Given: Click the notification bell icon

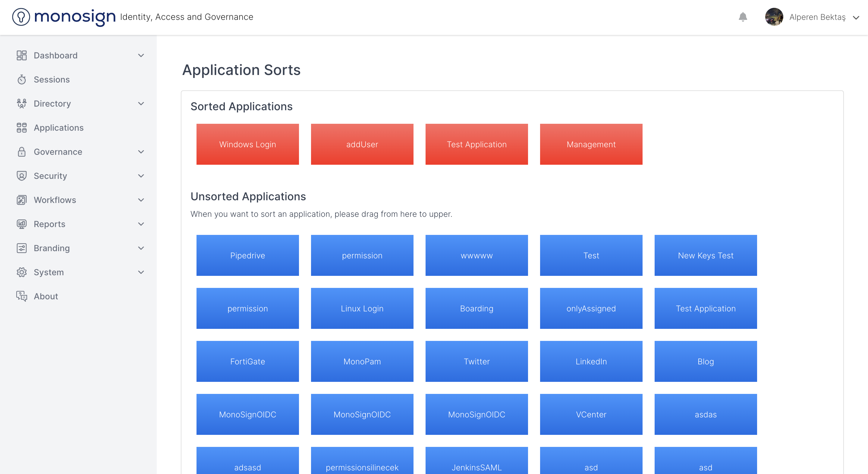Looking at the screenshot, I should [x=743, y=17].
